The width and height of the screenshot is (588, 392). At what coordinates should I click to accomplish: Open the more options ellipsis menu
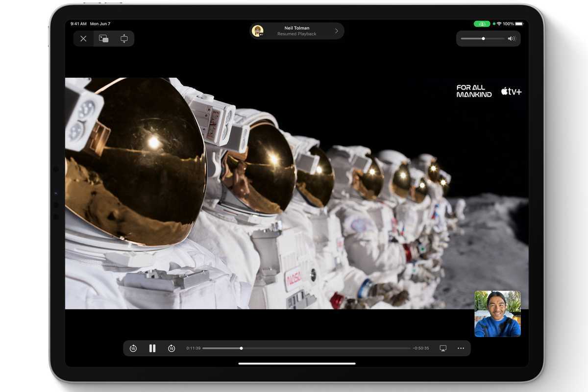tap(461, 348)
